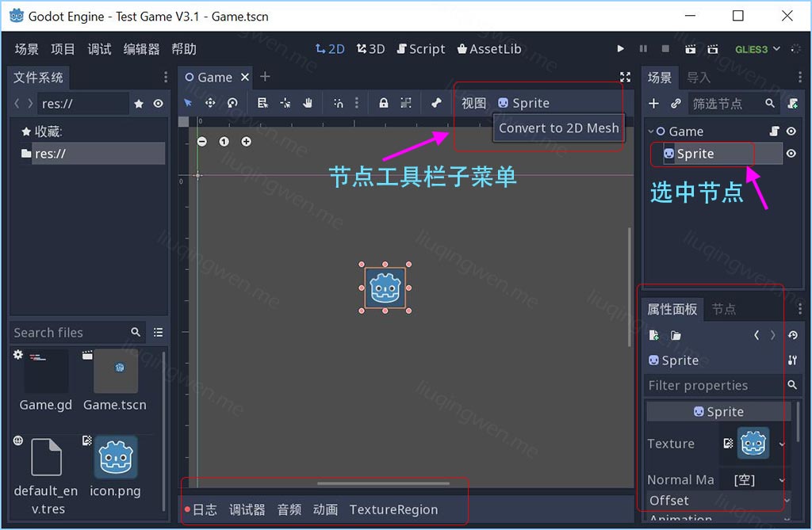Click the lock selected object icon
The width and height of the screenshot is (812, 530).
tap(385, 102)
